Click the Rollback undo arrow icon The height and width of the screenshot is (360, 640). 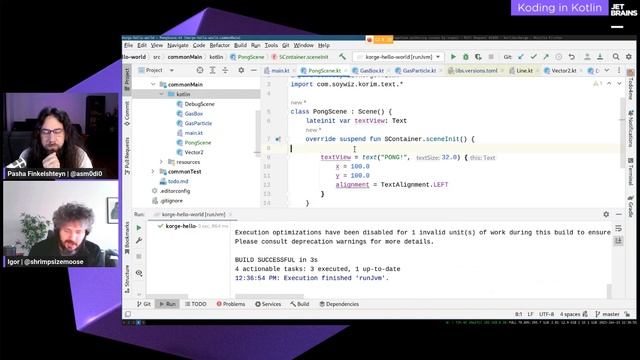pos(572,57)
